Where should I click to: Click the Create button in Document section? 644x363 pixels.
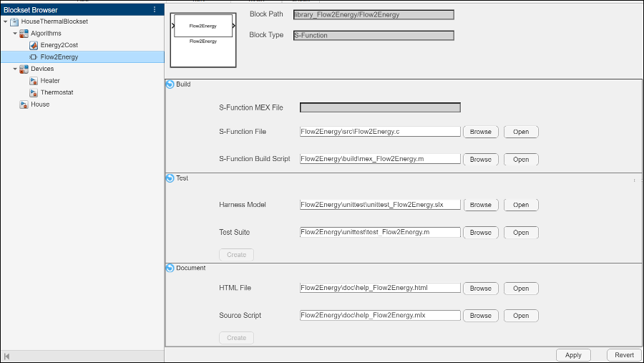point(237,337)
